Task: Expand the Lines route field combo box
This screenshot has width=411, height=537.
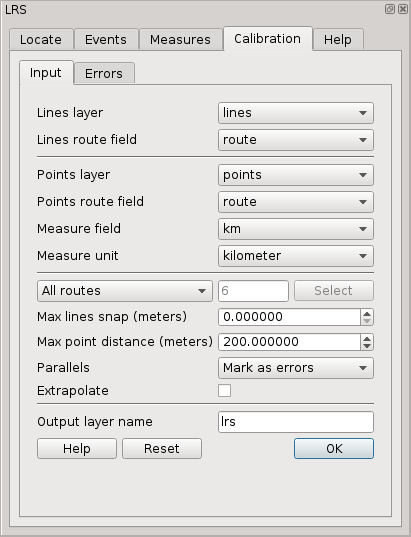Action: (x=296, y=140)
